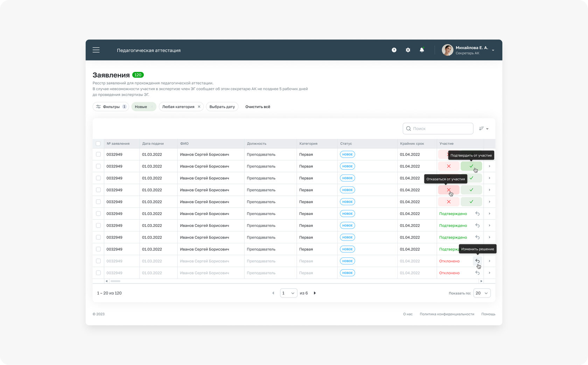
Task: Open the sort order dropdown icon
Action: [x=484, y=129]
